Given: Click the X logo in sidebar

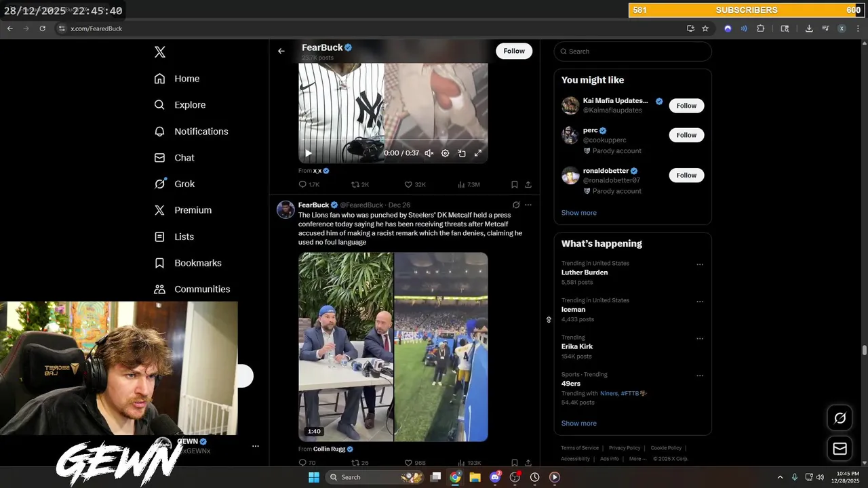Looking at the screenshot, I should point(159,52).
